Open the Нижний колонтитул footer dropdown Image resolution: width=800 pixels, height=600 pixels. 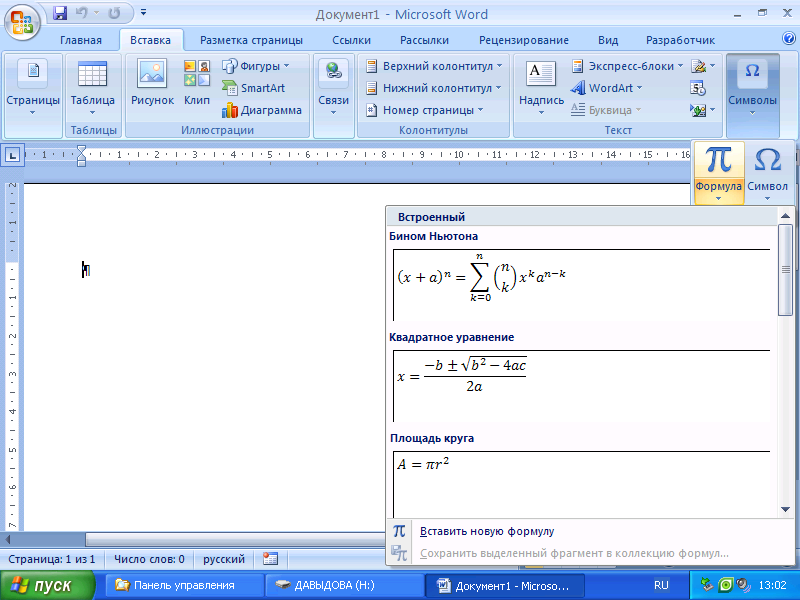pyautogui.click(x=498, y=88)
